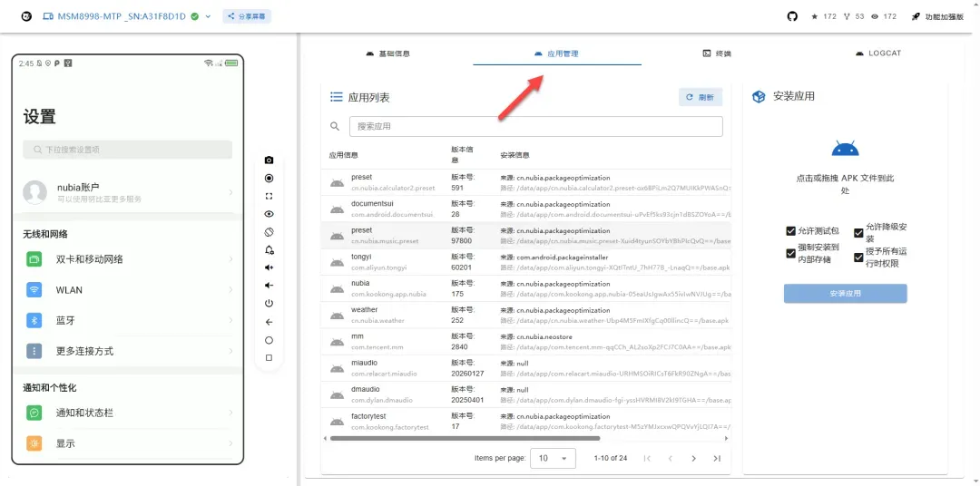The width and height of the screenshot is (980, 486).
Task: Tap the Android home circle button
Action: [269, 340]
